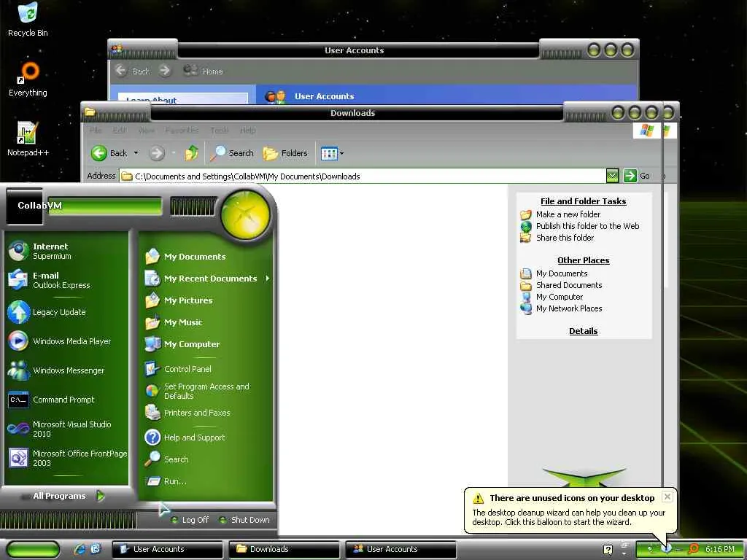Go Up one folder level
747x560 pixels.
coord(192,153)
